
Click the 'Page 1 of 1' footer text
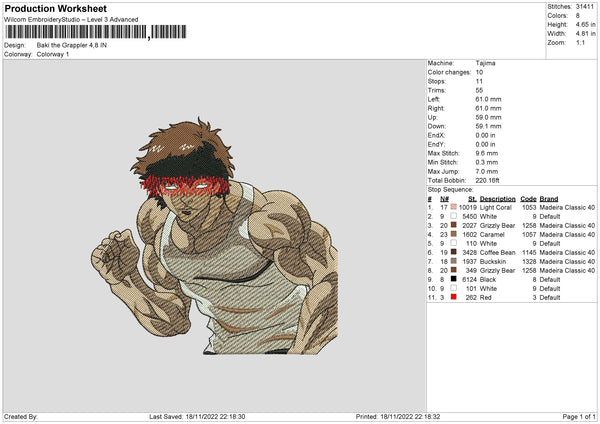(x=579, y=417)
